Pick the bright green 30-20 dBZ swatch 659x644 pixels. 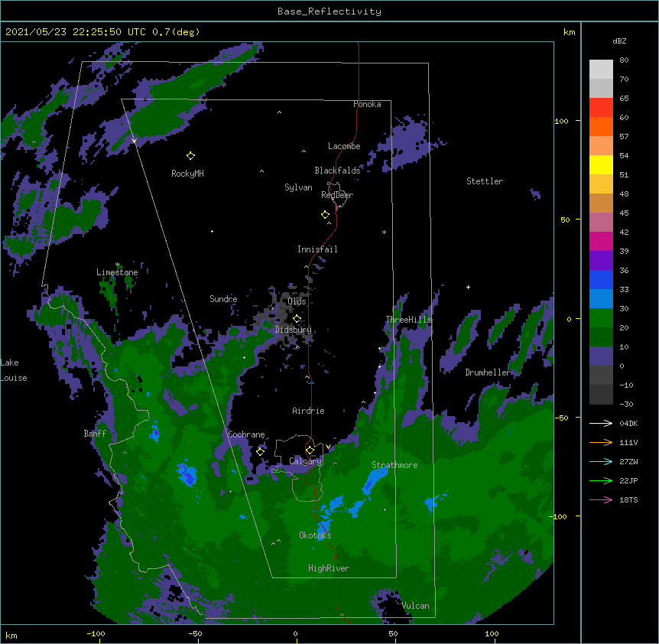pos(601,318)
